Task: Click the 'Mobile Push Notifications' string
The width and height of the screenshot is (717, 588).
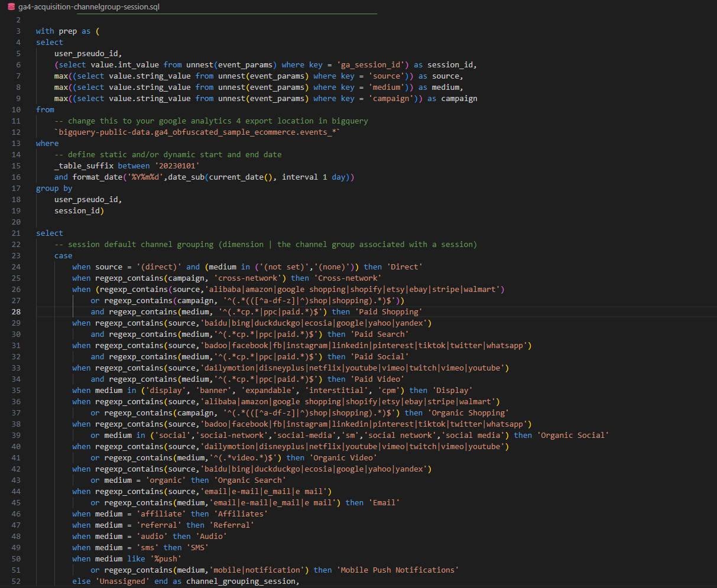Action: [x=397, y=570]
